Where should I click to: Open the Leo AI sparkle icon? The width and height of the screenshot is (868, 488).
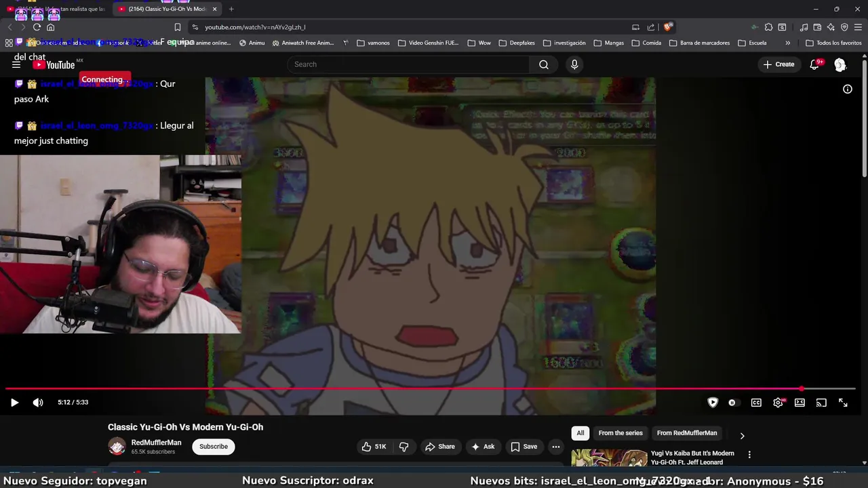coord(831,27)
